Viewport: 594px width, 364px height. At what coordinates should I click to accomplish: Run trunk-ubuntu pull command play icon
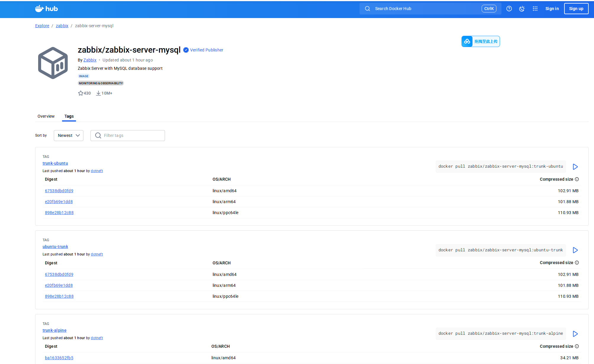[575, 167]
